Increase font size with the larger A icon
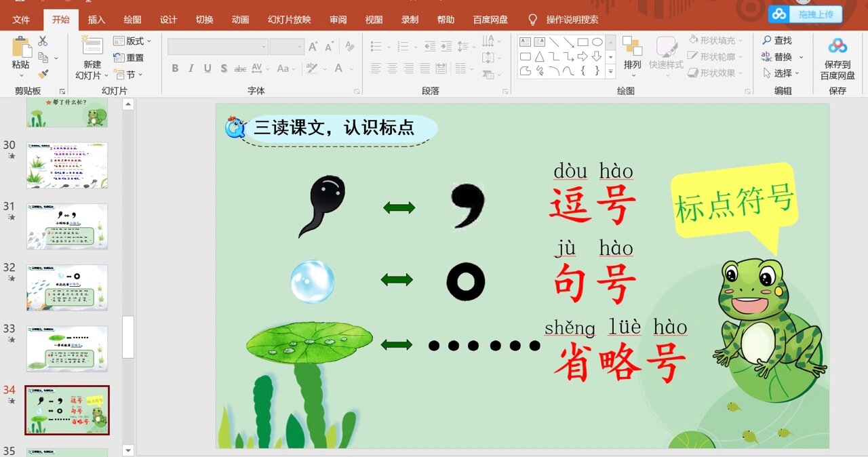 [313, 47]
